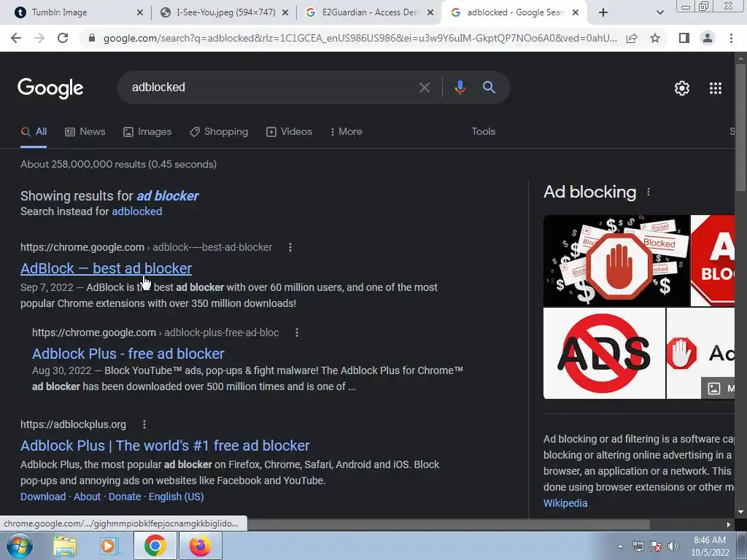Click the browser back arrow
The width and height of the screenshot is (747, 560).
[x=16, y=38]
